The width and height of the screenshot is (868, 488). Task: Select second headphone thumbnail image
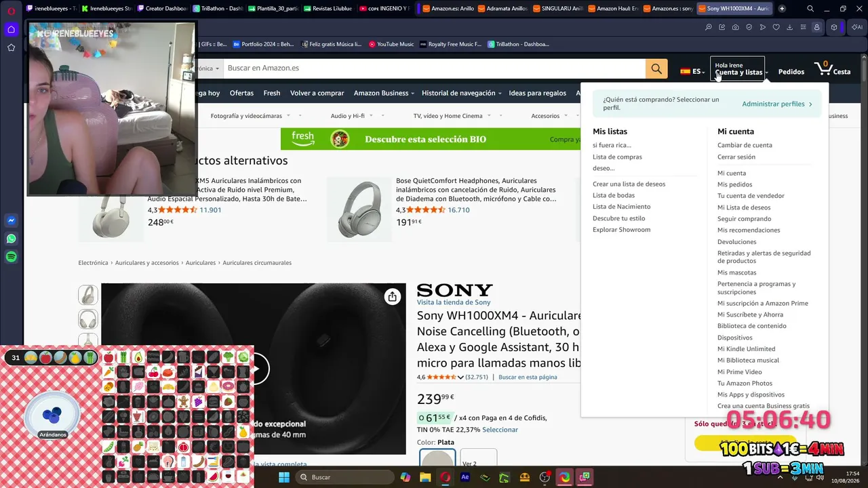coord(88,319)
